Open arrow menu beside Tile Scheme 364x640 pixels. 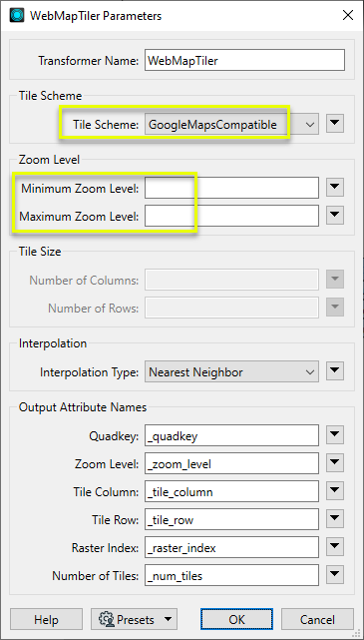[x=335, y=123]
